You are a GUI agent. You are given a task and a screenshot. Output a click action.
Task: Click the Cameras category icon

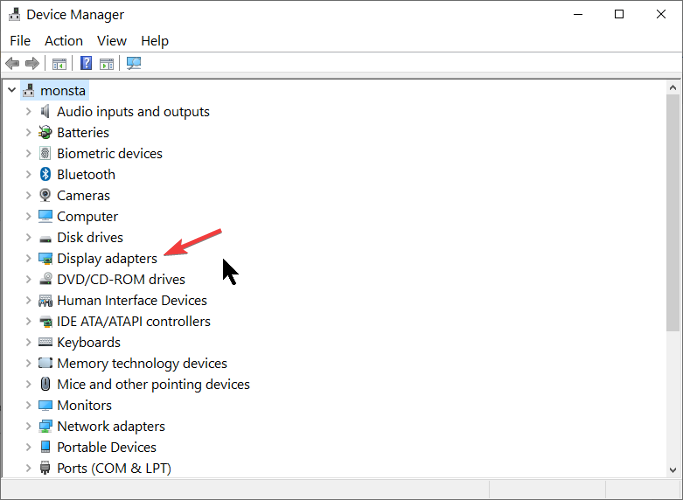click(45, 195)
